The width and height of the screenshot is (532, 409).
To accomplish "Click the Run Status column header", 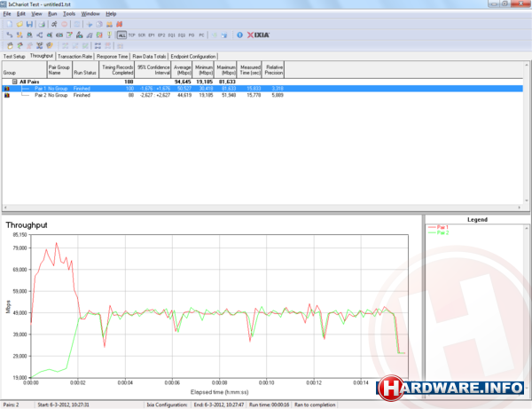I will point(85,71).
